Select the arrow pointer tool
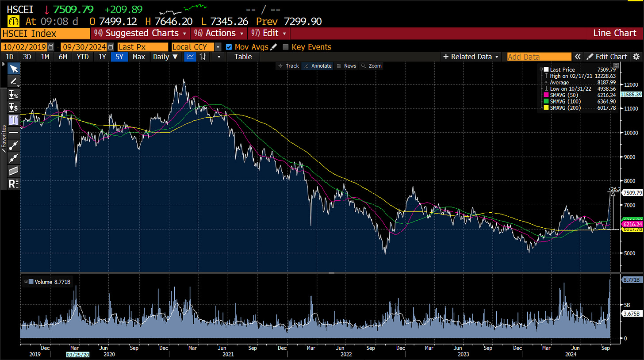 click(x=14, y=69)
